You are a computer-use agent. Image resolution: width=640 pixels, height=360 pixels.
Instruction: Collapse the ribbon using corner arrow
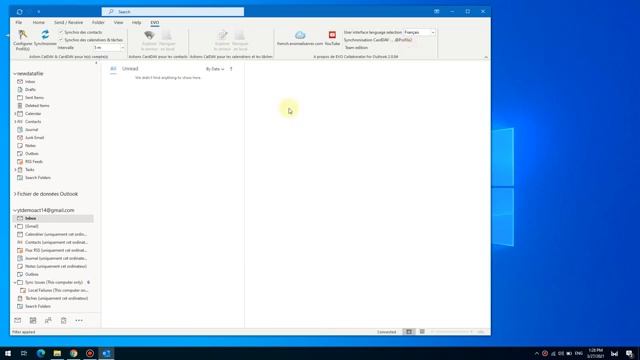tap(486, 57)
